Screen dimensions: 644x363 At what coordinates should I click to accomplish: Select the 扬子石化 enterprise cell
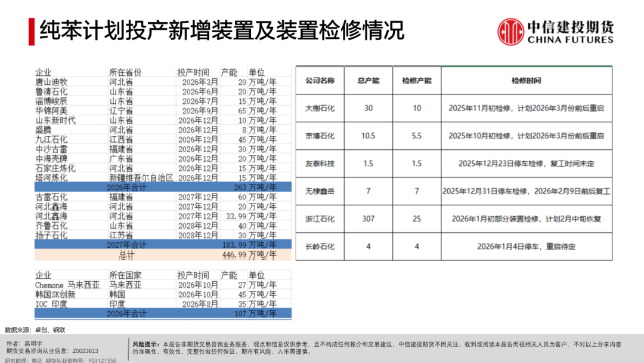51,235
